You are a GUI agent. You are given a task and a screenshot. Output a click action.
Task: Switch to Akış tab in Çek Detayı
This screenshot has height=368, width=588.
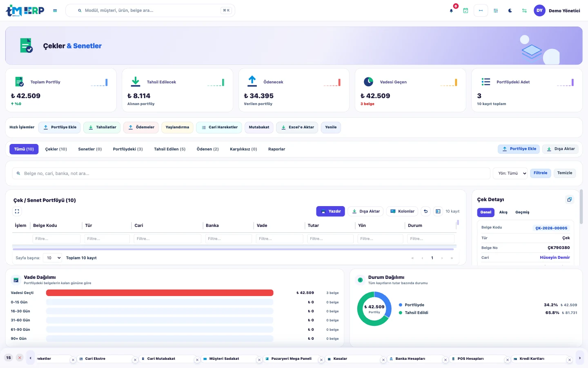pos(503,212)
